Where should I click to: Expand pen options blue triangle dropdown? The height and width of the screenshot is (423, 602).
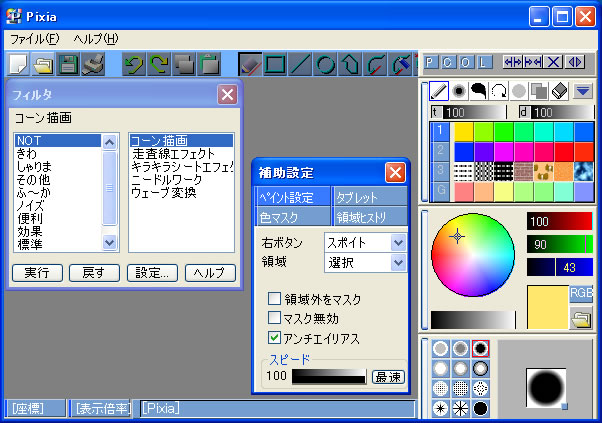coord(583,91)
